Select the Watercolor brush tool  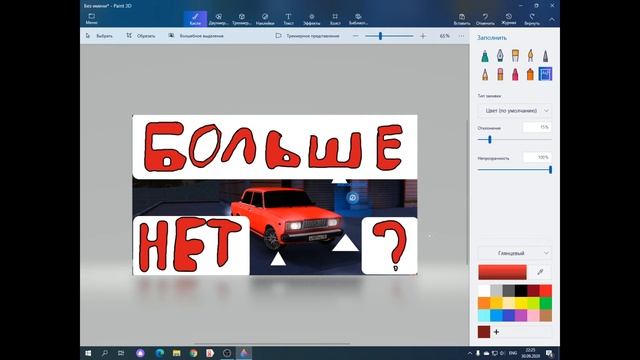[x=530, y=56]
